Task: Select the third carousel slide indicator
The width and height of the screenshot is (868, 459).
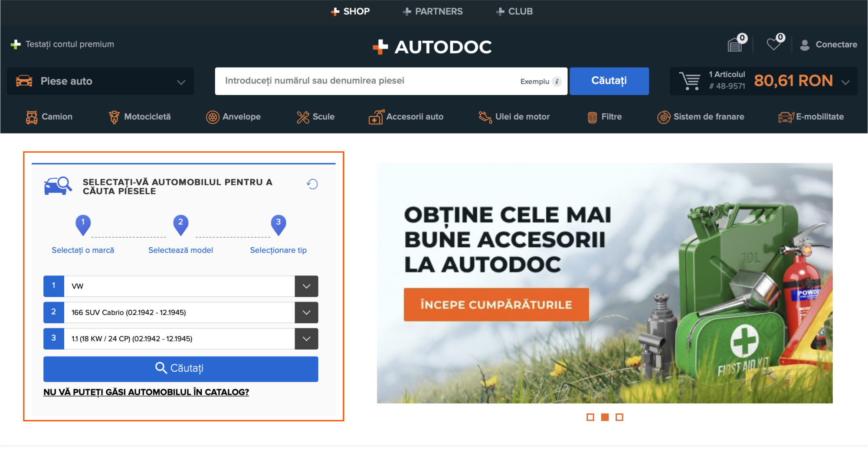Action: pos(619,417)
